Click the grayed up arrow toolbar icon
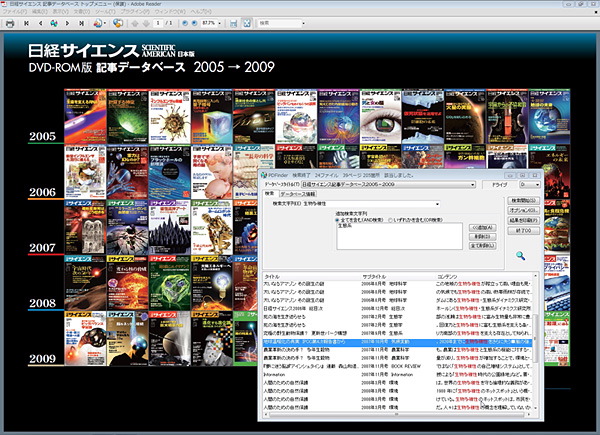 click(x=135, y=23)
